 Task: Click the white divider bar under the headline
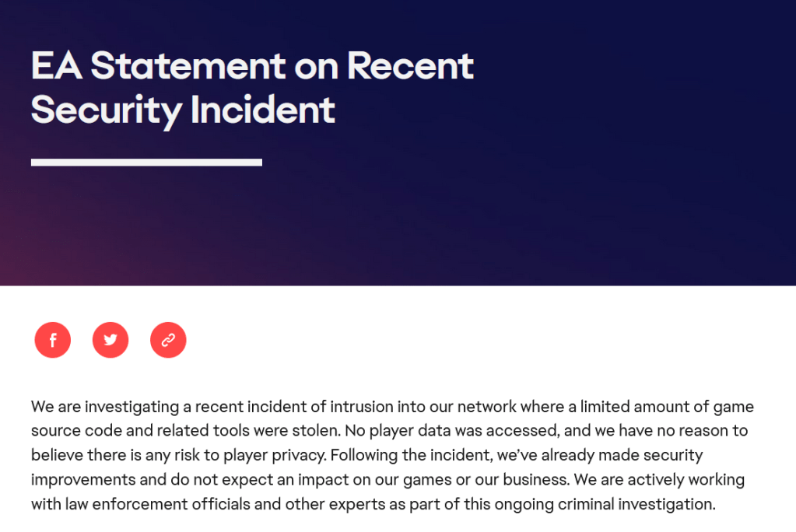pos(146,163)
